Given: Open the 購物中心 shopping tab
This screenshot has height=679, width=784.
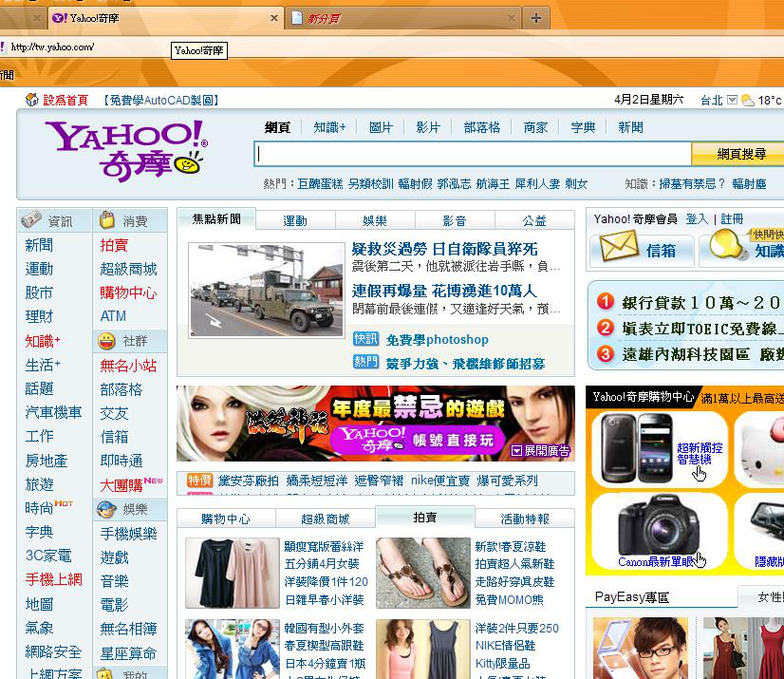Looking at the screenshot, I should (x=226, y=519).
